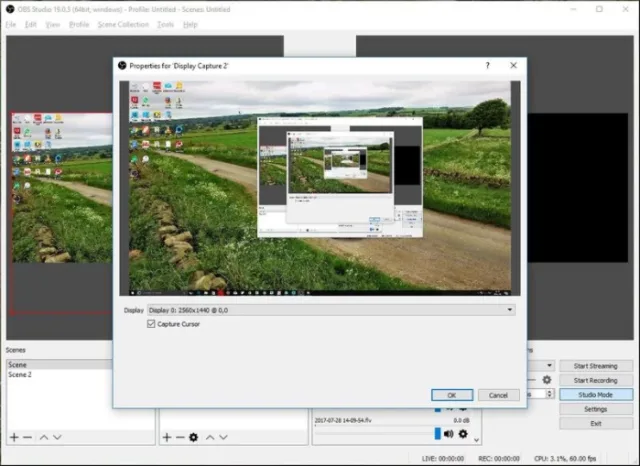The image size is (640, 466).
Task: Open the File menu
Action: (11, 24)
